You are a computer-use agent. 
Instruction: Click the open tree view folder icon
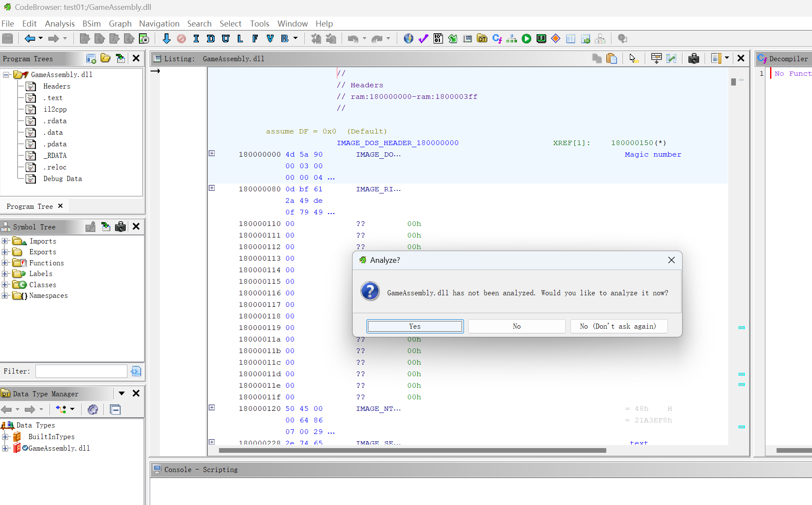click(x=105, y=58)
